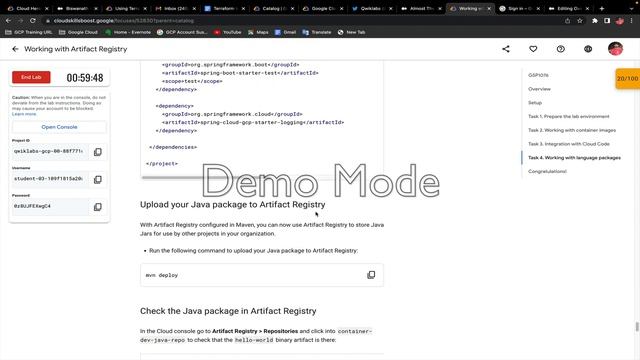Jump to GSP1076 in outline
Viewport: 640px width, 360px height.
538,75
